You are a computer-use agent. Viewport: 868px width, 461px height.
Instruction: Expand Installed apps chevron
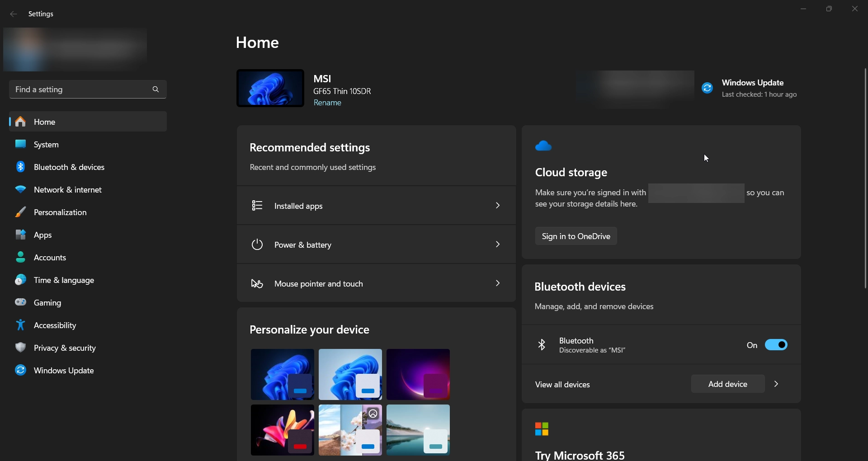498,206
